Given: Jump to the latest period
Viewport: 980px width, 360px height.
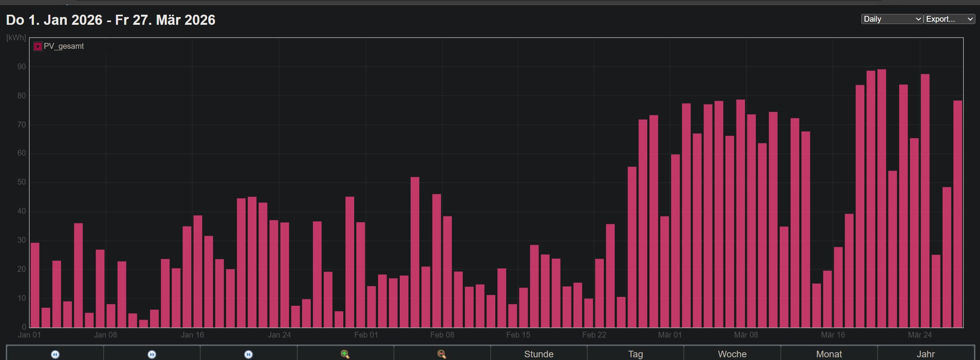Looking at the screenshot, I should point(249,354).
